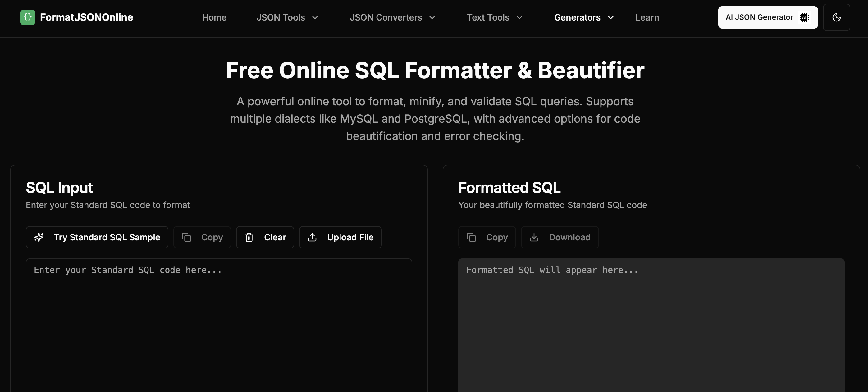Click the 'SQL Input' heading
Screen dimensions: 868x392
[59, 188]
